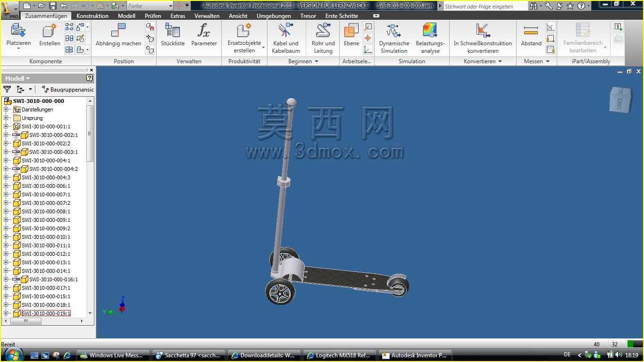The height and width of the screenshot is (362, 644).
Task: Select SWI-3010-000-019:1 in tree
Action: click(46, 313)
